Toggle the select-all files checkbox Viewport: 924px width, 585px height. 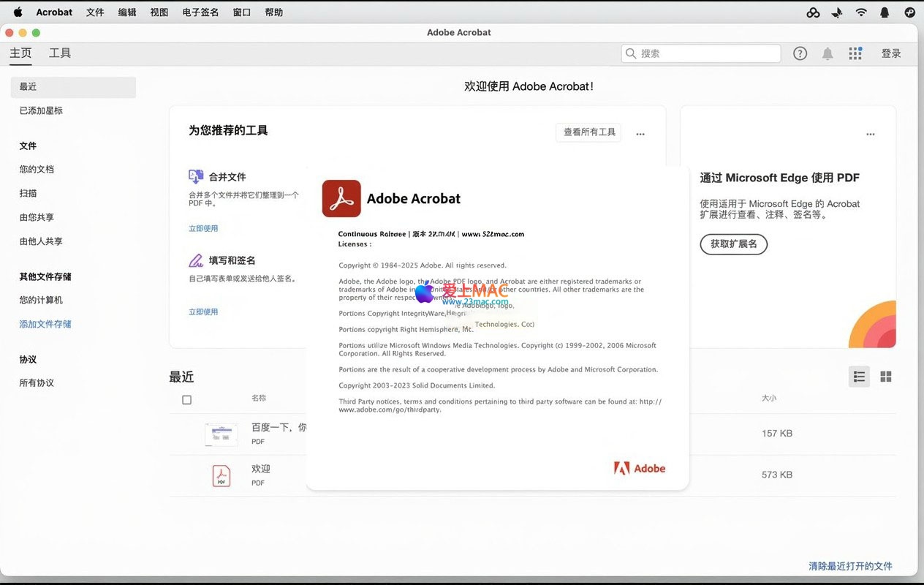186,400
